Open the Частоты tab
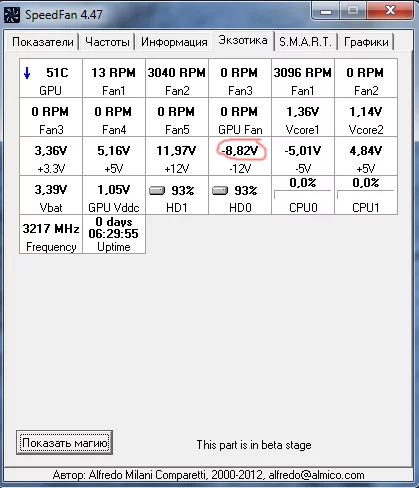Screen dimensions: 419x488 (107, 42)
